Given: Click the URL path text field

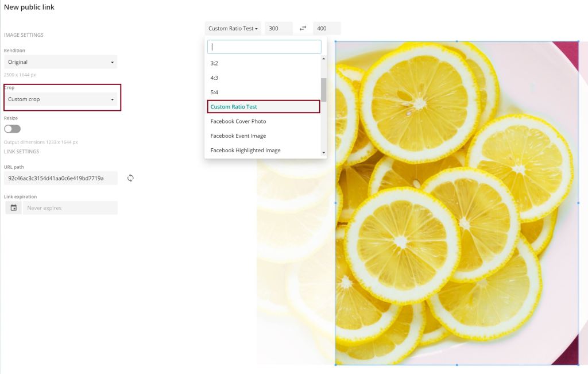Looking at the screenshot, I should tap(60, 178).
